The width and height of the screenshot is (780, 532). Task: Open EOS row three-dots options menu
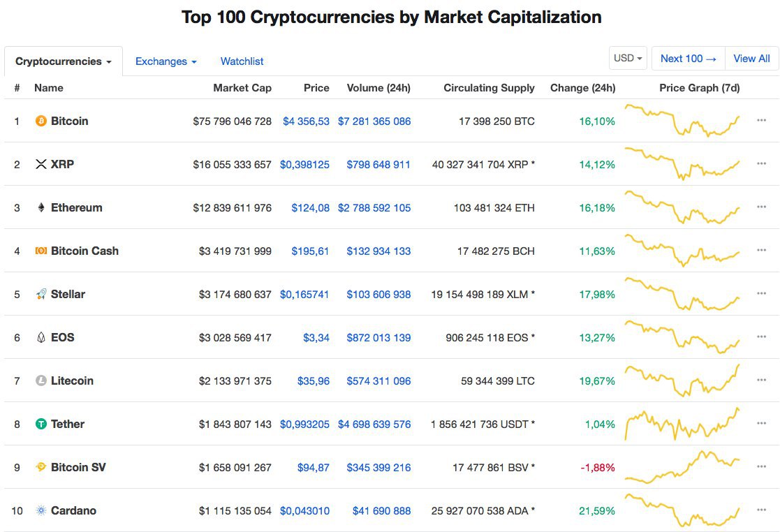tap(761, 337)
